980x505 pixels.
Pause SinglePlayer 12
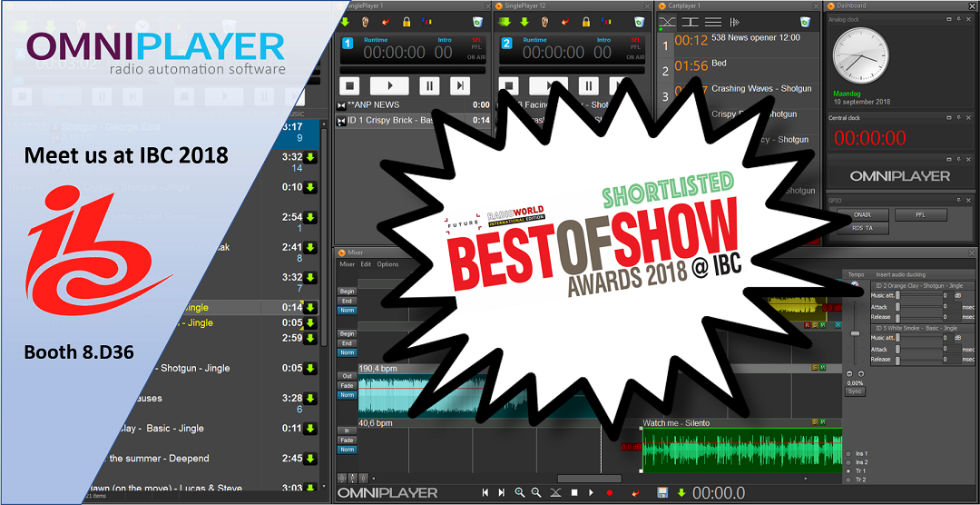(x=588, y=85)
